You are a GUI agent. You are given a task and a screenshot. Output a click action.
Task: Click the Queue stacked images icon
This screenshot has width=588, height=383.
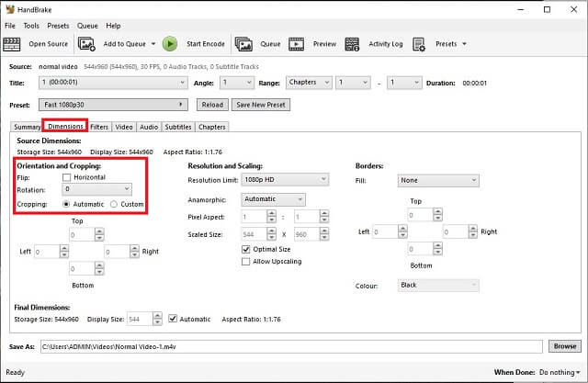[243, 44]
